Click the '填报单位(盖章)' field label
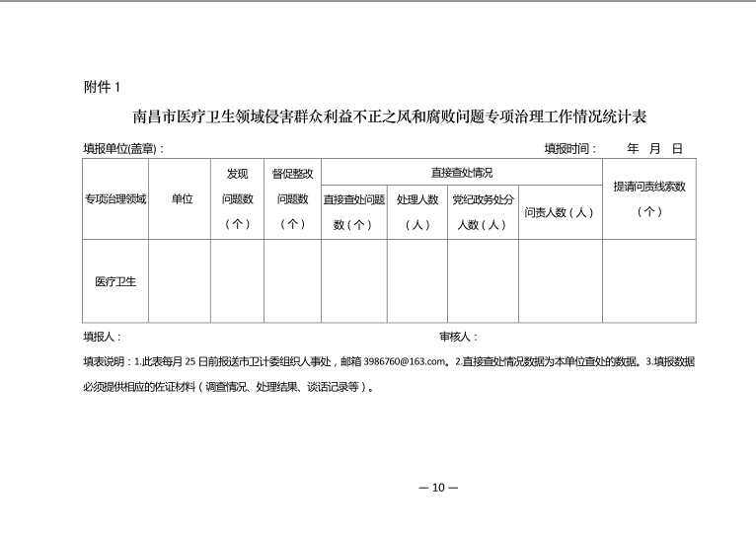The width and height of the screenshot is (756, 535). (123, 149)
